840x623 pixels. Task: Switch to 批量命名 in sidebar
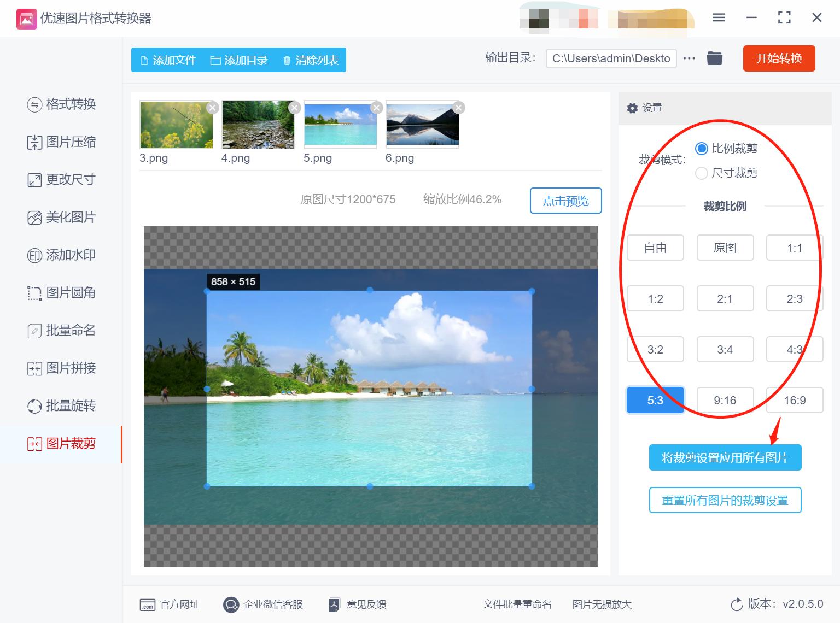[61, 330]
